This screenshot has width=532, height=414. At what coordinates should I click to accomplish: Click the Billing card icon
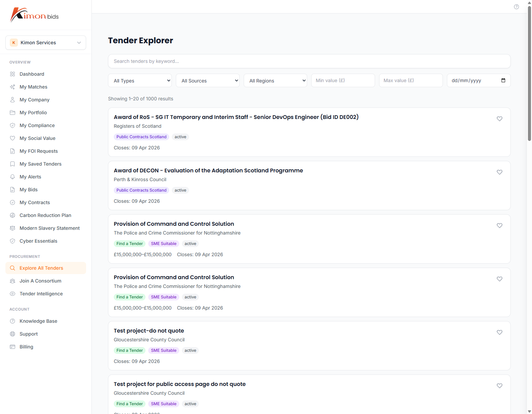(12, 347)
